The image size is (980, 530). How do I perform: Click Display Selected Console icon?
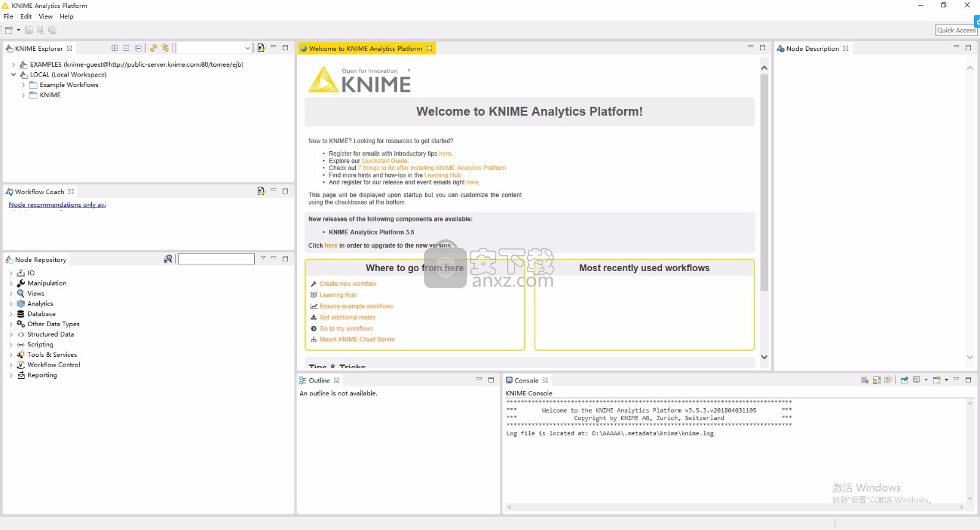coord(917,380)
